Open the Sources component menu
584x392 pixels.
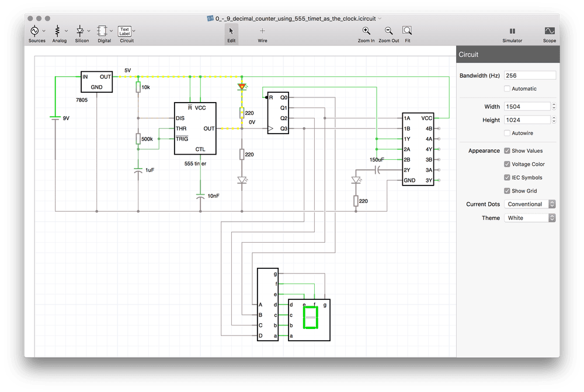coord(34,31)
